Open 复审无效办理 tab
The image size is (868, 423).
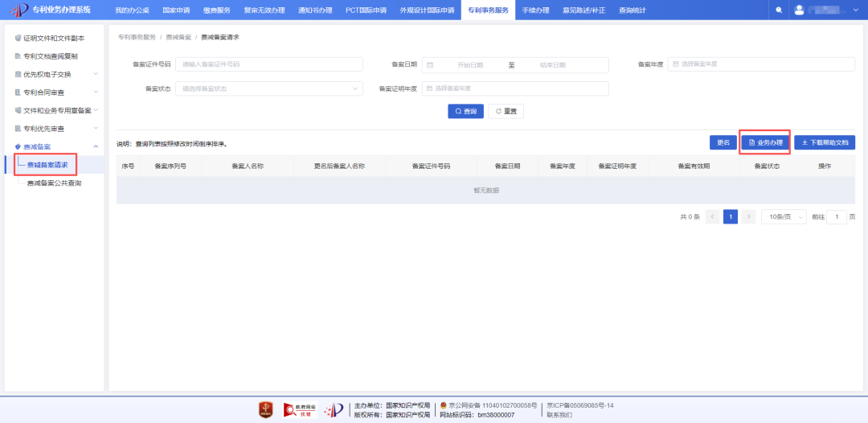(264, 10)
